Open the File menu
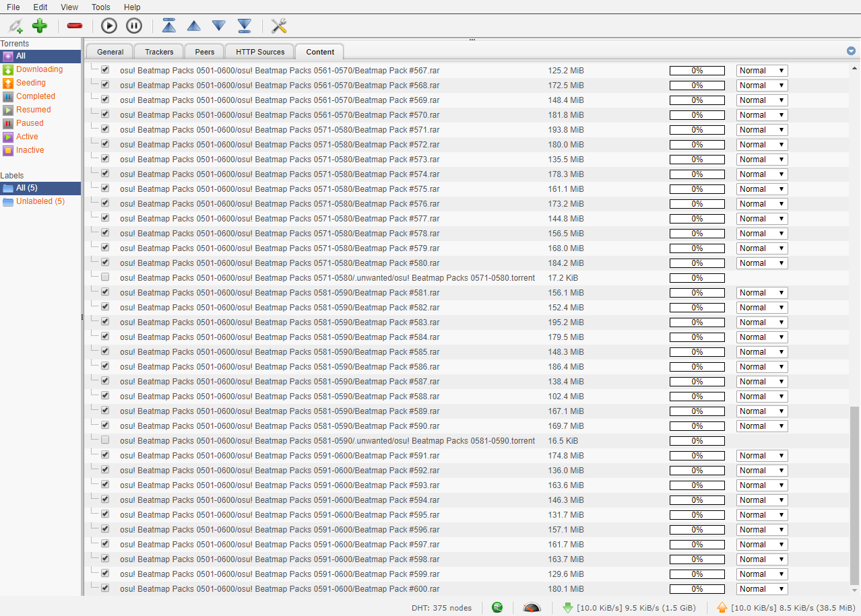This screenshot has height=616, width=861. (x=13, y=7)
